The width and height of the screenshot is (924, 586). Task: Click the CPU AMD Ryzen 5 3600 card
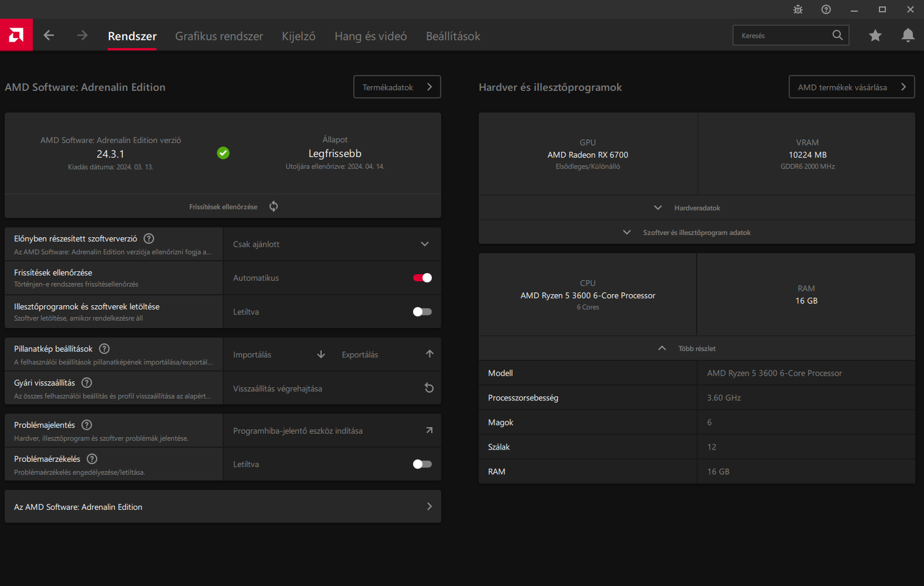click(x=588, y=295)
